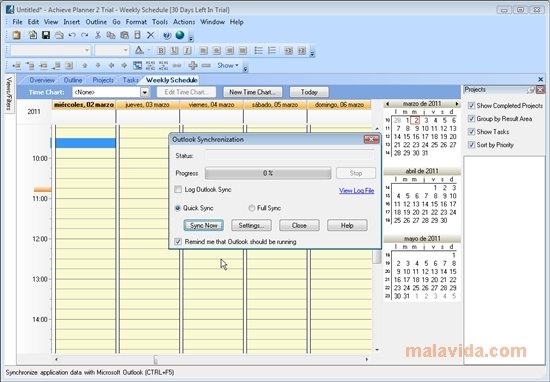Toggle Group by Result Area checkbox
Screen dimensions: 550x382
[472, 119]
